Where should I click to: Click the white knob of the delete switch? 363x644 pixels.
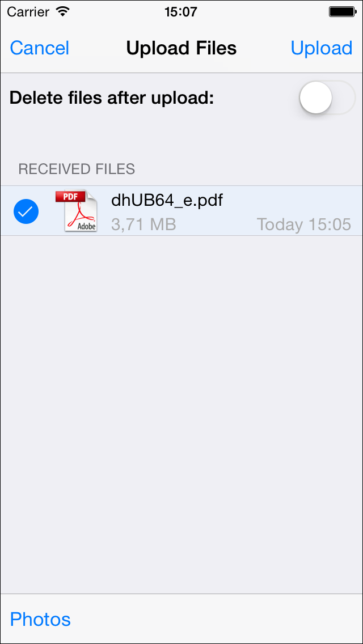pyautogui.click(x=316, y=98)
